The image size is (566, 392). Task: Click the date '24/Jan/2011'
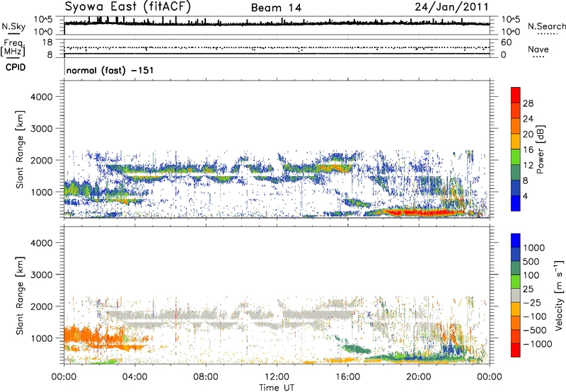tap(451, 6)
